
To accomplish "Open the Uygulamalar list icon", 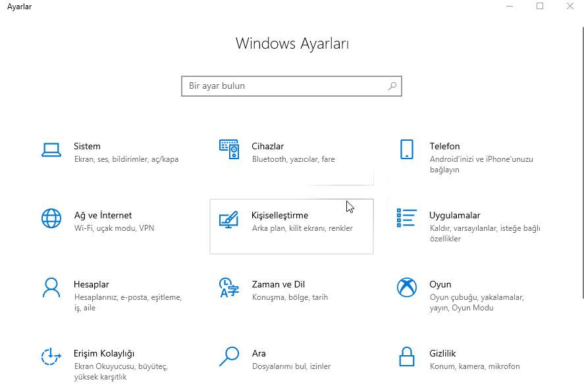I will (x=407, y=218).
